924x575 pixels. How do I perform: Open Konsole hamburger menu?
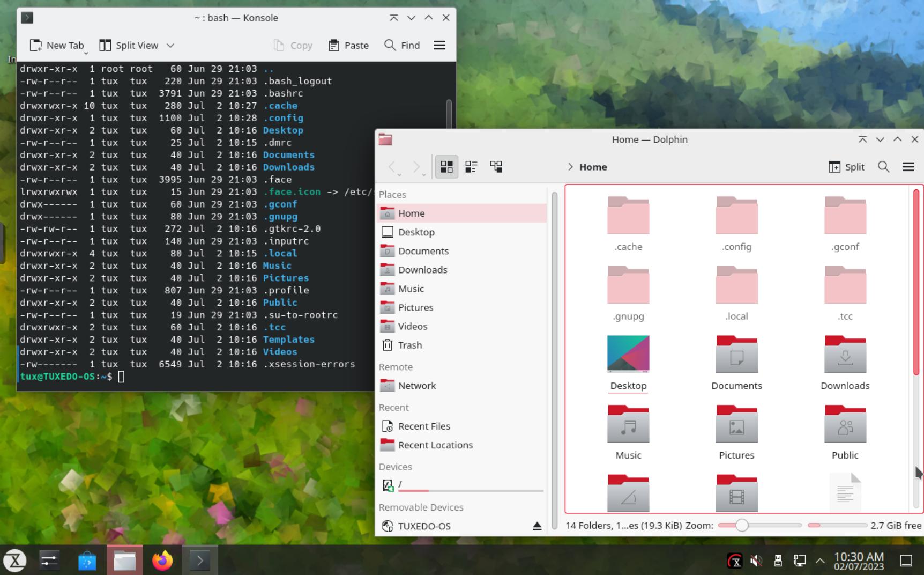tap(439, 45)
